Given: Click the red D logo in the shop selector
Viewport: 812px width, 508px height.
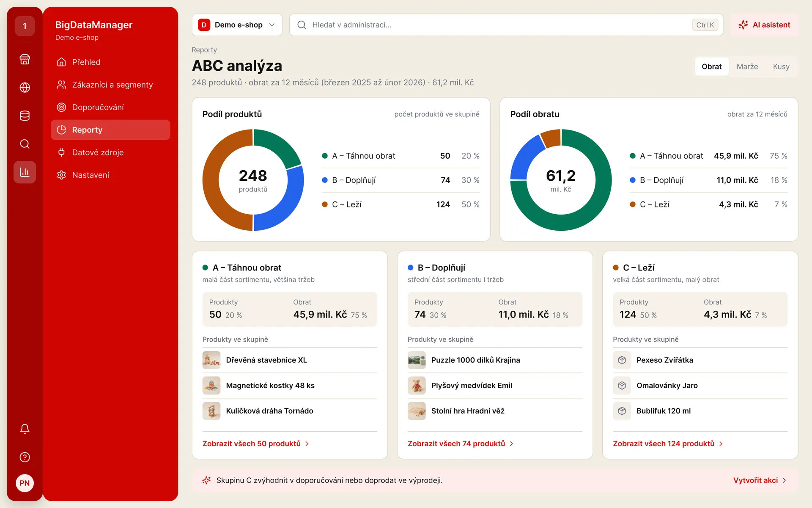Looking at the screenshot, I should point(204,25).
